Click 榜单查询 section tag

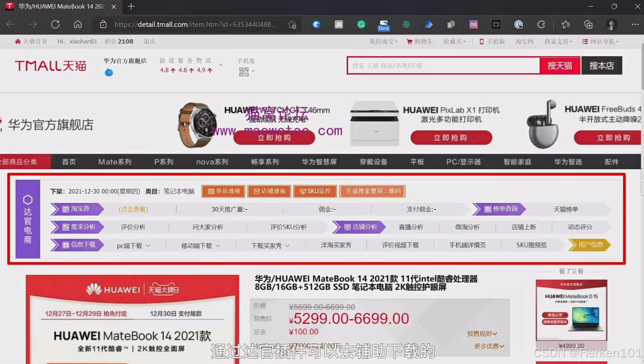coord(499,209)
